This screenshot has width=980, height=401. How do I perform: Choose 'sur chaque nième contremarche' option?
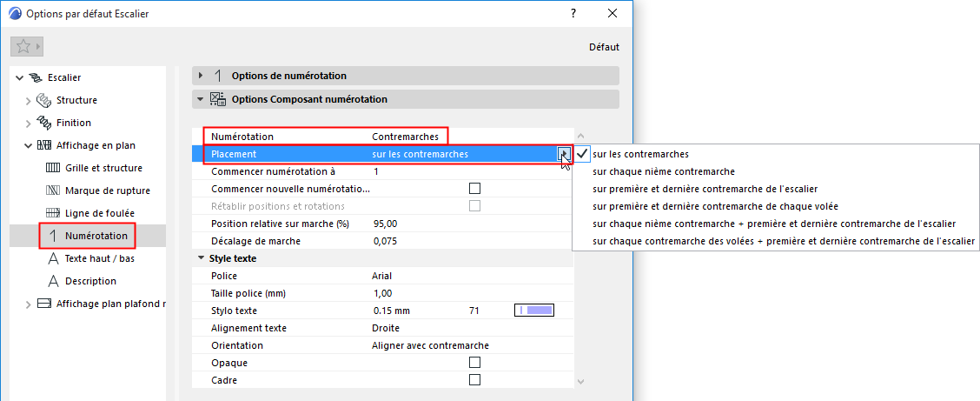pos(663,171)
